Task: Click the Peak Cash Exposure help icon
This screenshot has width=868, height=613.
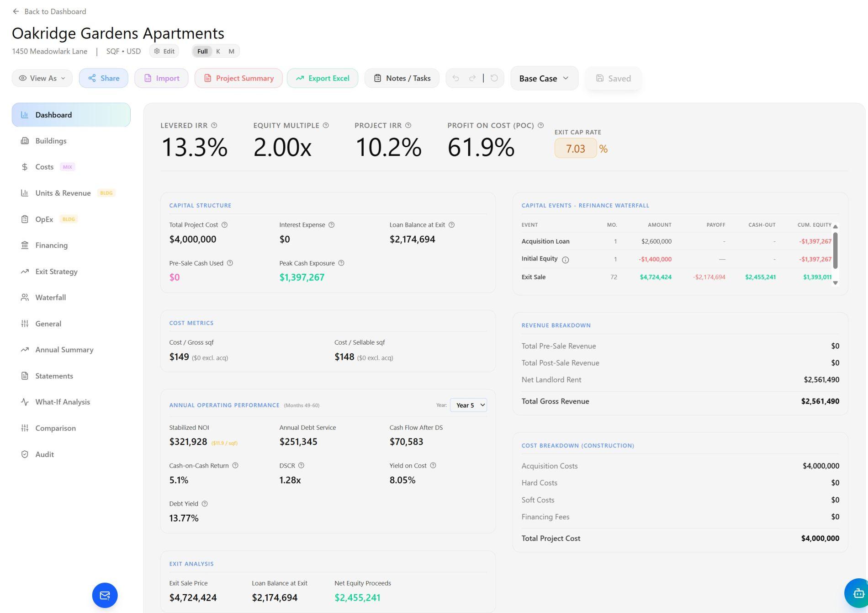Action: click(x=341, y=263)
